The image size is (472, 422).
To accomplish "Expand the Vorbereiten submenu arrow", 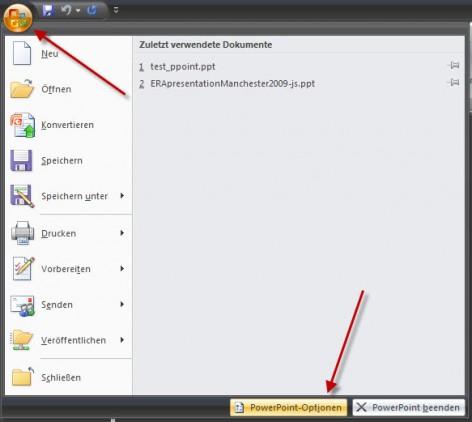I will (122, 268).
